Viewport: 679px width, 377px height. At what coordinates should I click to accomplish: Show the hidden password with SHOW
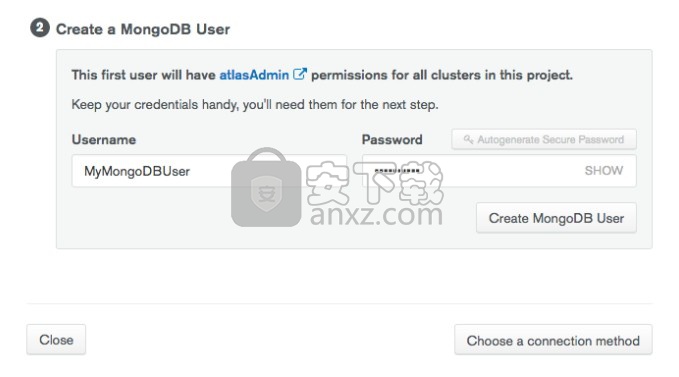point(604,171)
